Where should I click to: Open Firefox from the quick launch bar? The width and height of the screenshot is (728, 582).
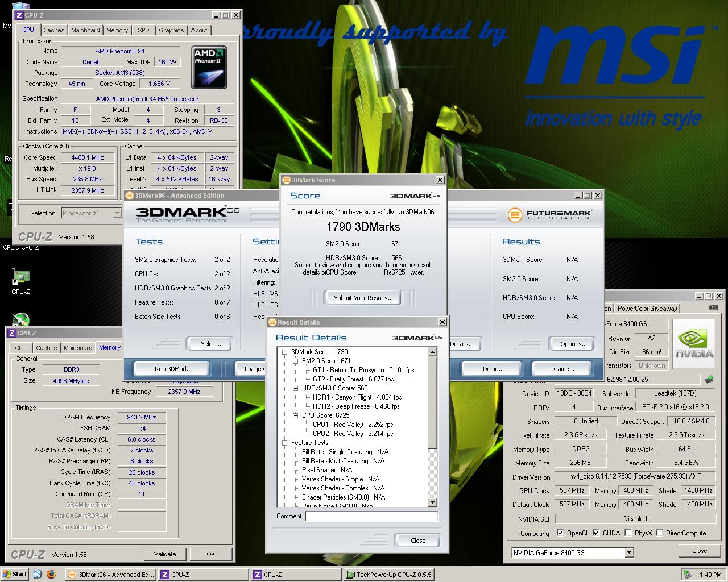coord(51,574)
